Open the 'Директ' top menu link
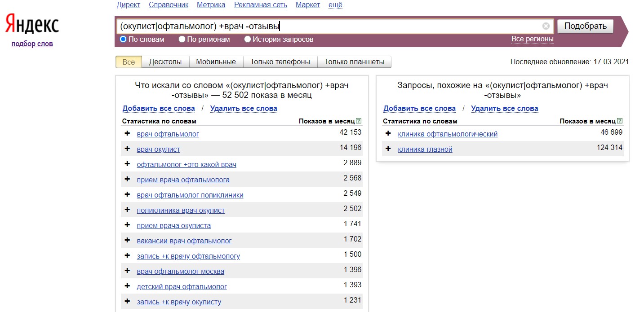The image size is (644, 312). click(x=129, y=5)
